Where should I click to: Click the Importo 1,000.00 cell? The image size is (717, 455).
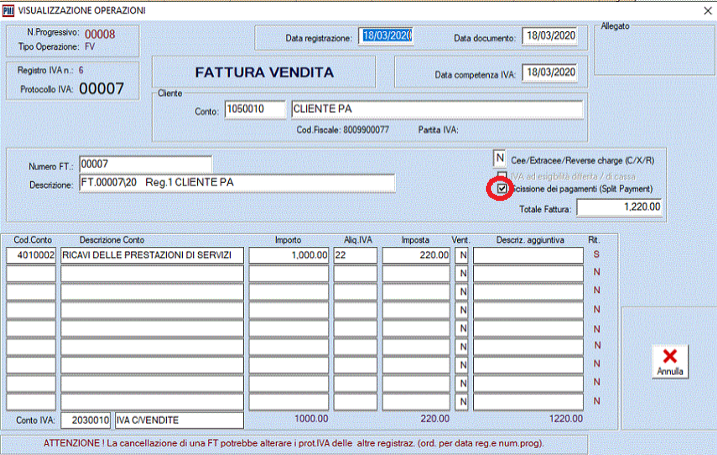[x=290, y=256]
